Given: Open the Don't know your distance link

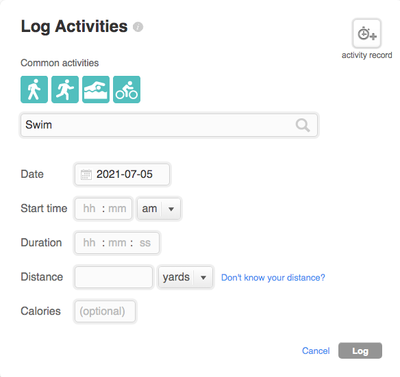Looking at the screenshot, I should tap(273, 278).
